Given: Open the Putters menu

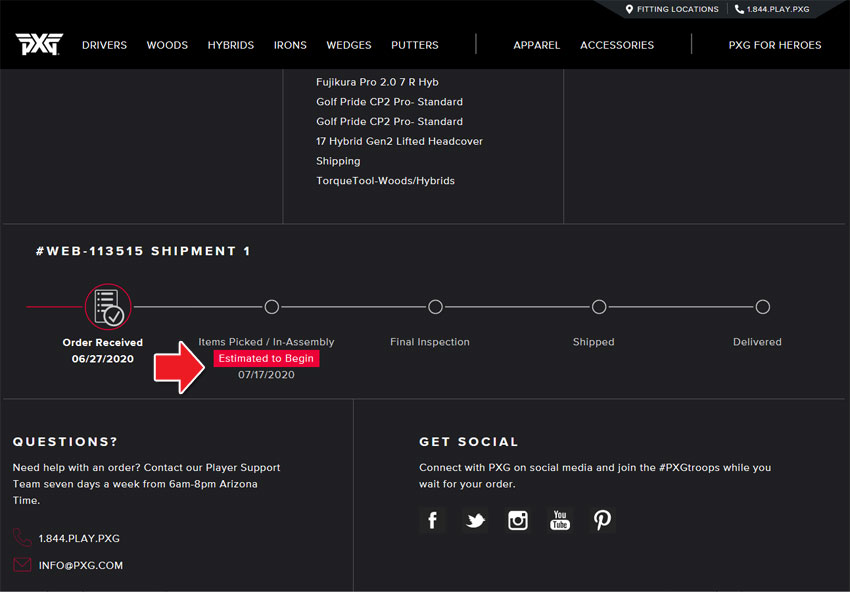Looking at the screenshot, I should [415, 45].
